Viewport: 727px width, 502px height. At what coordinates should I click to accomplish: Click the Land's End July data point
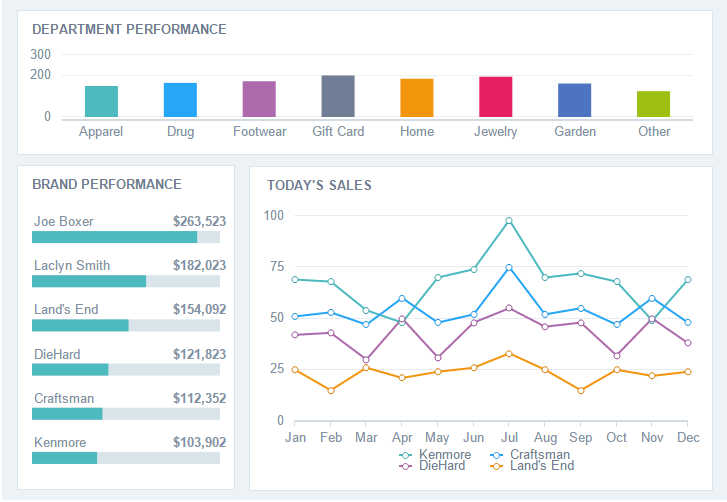509,353
